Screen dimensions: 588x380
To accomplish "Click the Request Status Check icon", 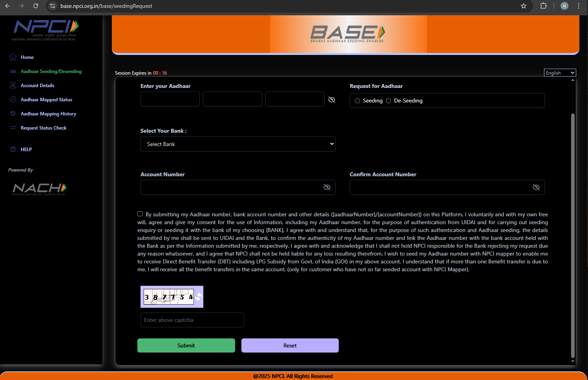I will (x=13, y=128).
